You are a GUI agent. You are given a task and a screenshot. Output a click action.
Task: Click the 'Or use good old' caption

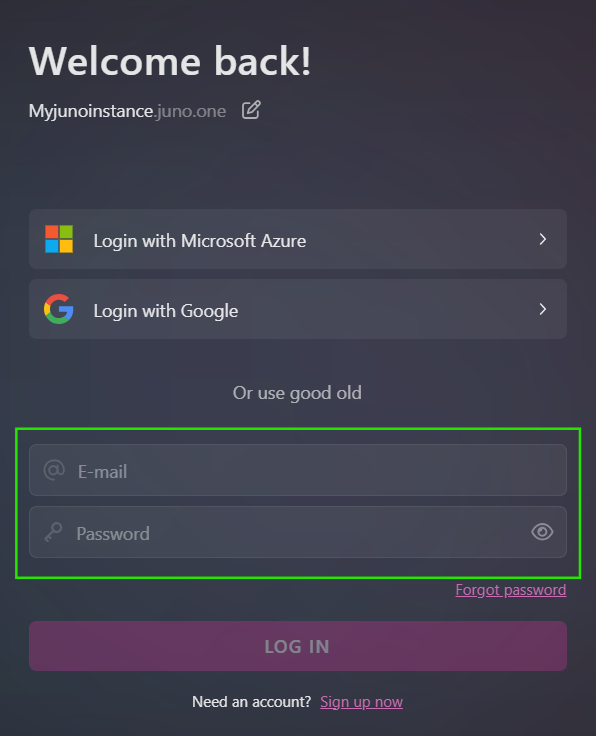pyautogui.click(x=297, y=393)
